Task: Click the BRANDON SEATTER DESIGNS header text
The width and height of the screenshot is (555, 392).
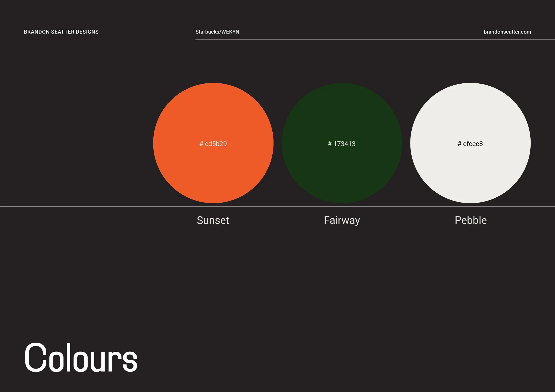Action: [x=61, y=32]
